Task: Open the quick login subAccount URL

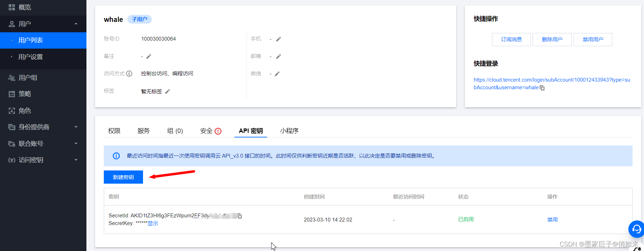Action: pyautogui.click(x=552, y=84)
